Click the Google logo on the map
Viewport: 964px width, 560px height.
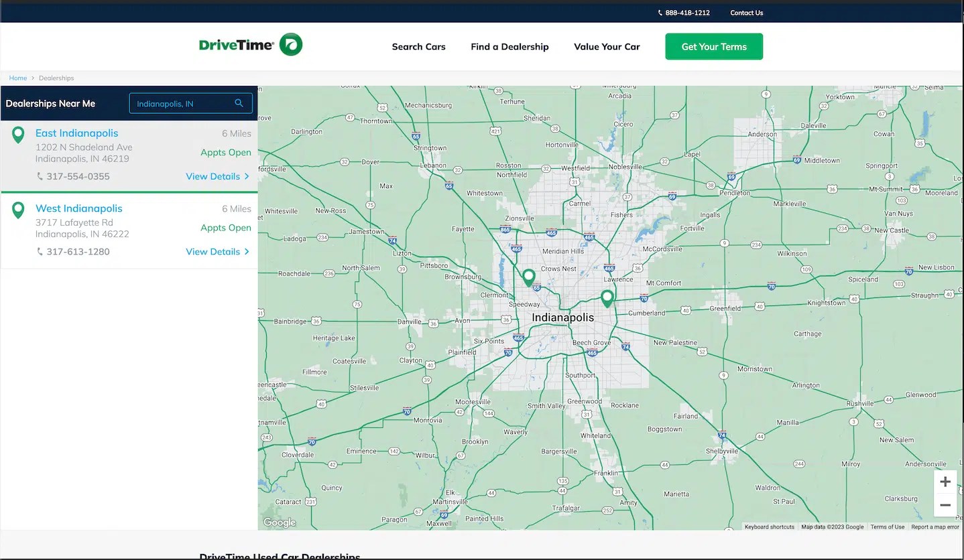pos(279,522)
